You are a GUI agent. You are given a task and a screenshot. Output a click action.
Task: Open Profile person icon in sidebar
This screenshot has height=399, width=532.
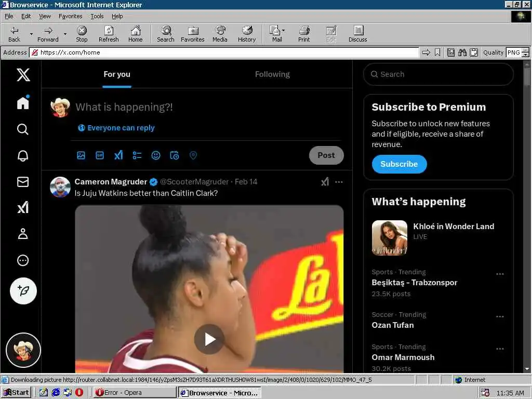tap(23, 234)
